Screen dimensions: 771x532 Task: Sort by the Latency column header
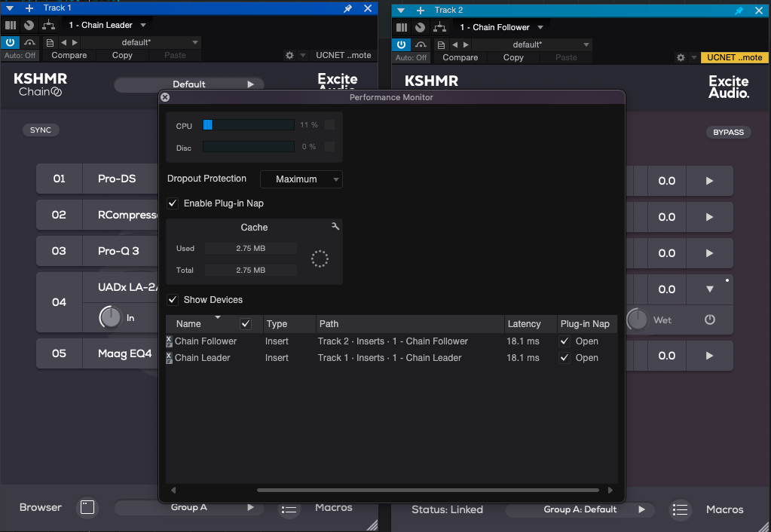pyautogui.click(x=531, y=324)
